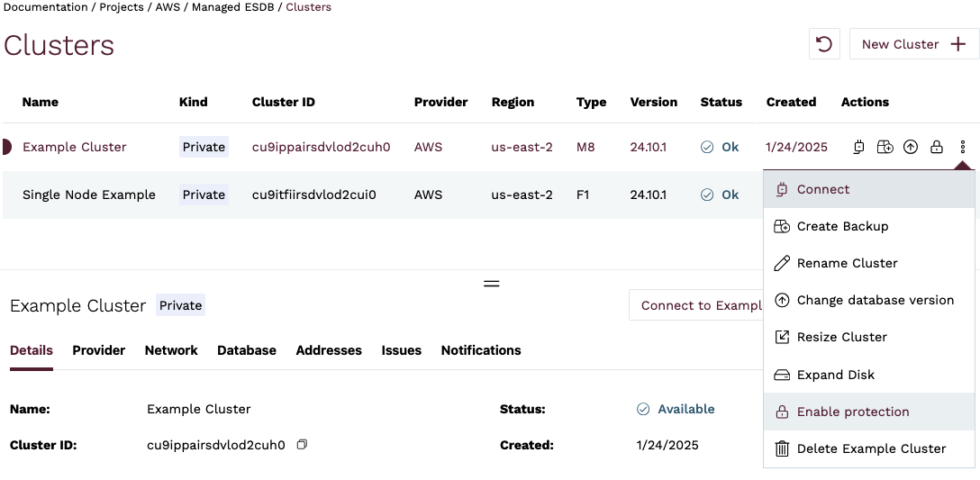Screen dimensions: 980x480
Task: Select Connect from the actions menu
Action: (x=822, y=189)
